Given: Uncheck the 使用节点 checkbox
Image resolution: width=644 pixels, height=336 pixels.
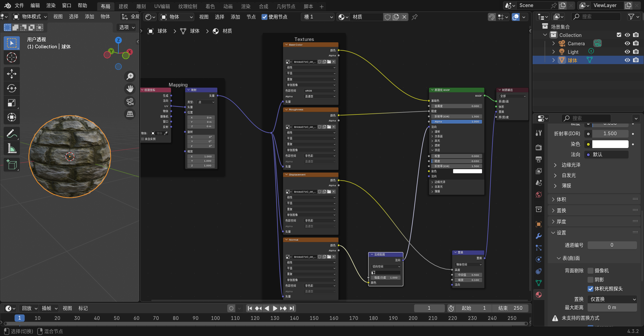Looking at the screenshot, I should (265, 17).
